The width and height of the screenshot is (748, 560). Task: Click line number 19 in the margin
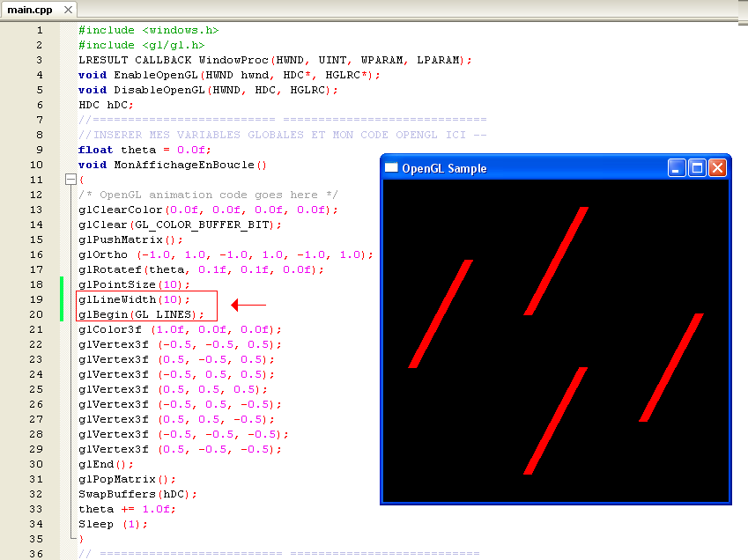click(x=36, y=299)
